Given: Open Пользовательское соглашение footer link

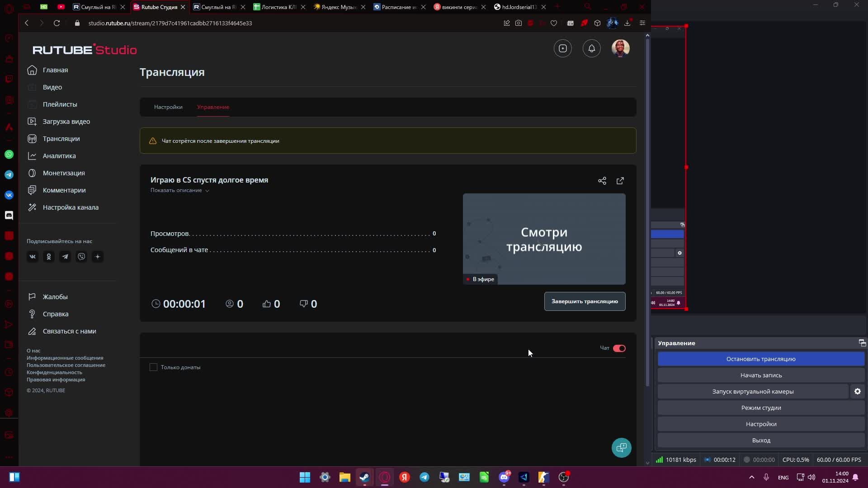Looking at the screenshot, I should tap(66, 365).
